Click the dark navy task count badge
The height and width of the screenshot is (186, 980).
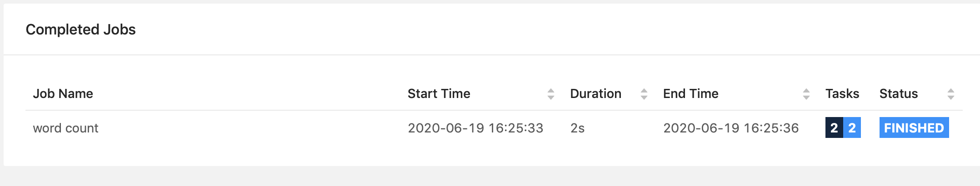click(834, 127)
